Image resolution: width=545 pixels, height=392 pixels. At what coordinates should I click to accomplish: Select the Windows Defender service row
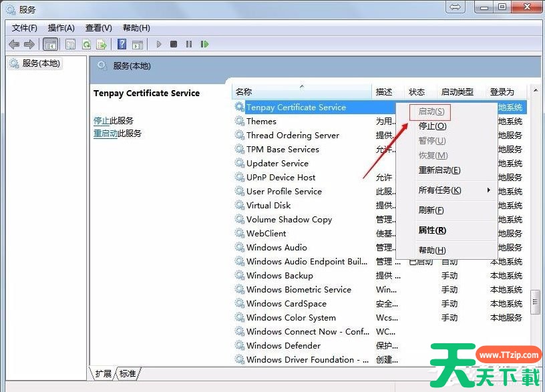point(283,346)
